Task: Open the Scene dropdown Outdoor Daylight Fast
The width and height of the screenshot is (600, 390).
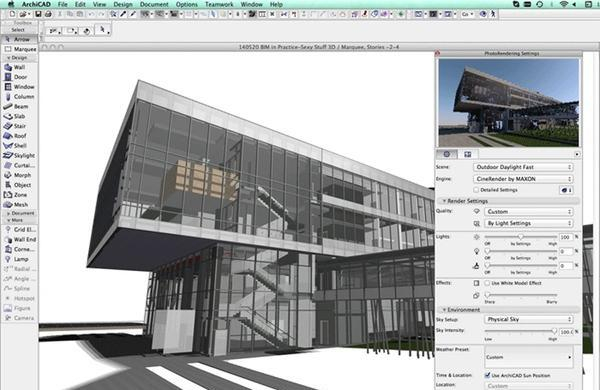Action: [x=523, y=167]
